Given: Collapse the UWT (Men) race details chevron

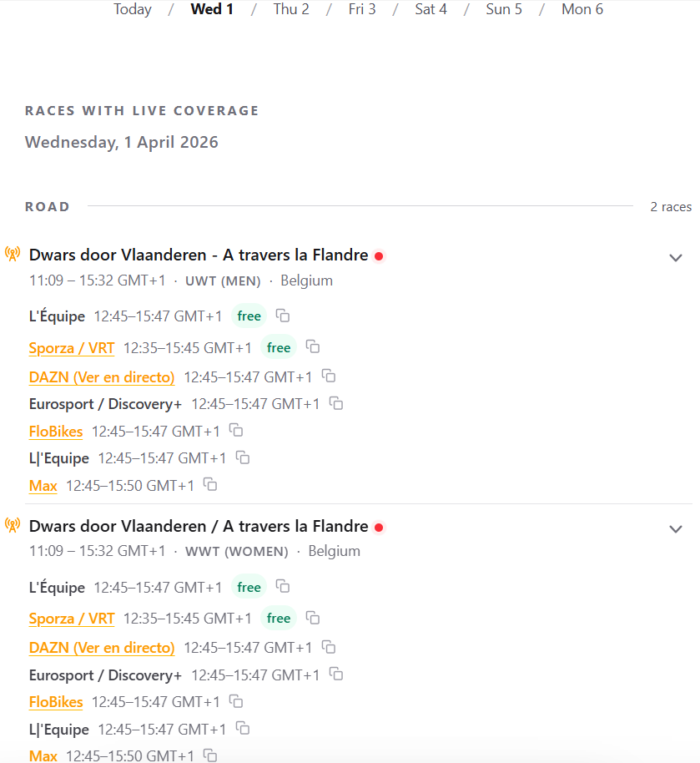Looking at the screenshot, I should (676, 258).
